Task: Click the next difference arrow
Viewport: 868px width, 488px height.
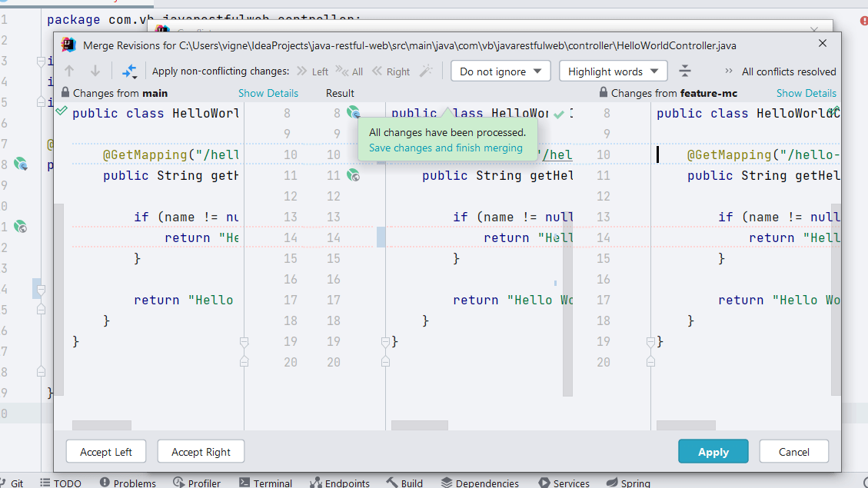Action: point(95,71)
